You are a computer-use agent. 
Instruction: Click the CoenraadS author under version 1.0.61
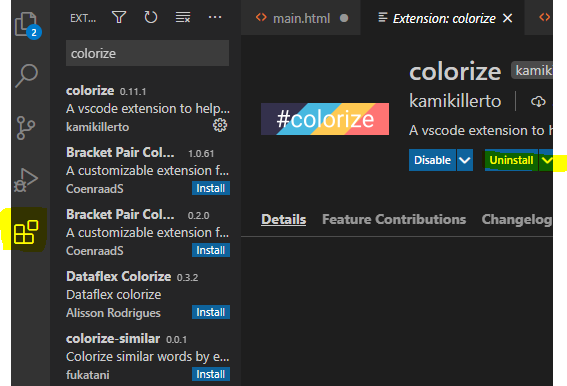click(95, 188)
